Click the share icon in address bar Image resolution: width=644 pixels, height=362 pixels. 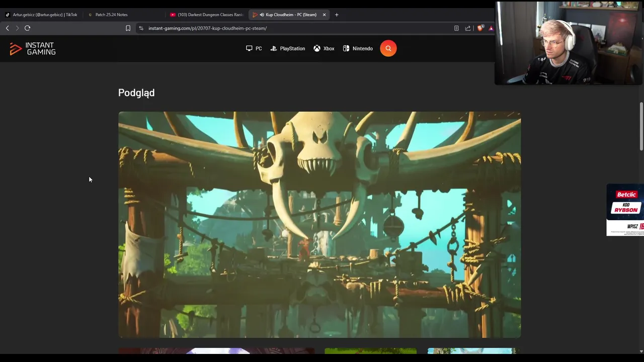tap(468, 28)
